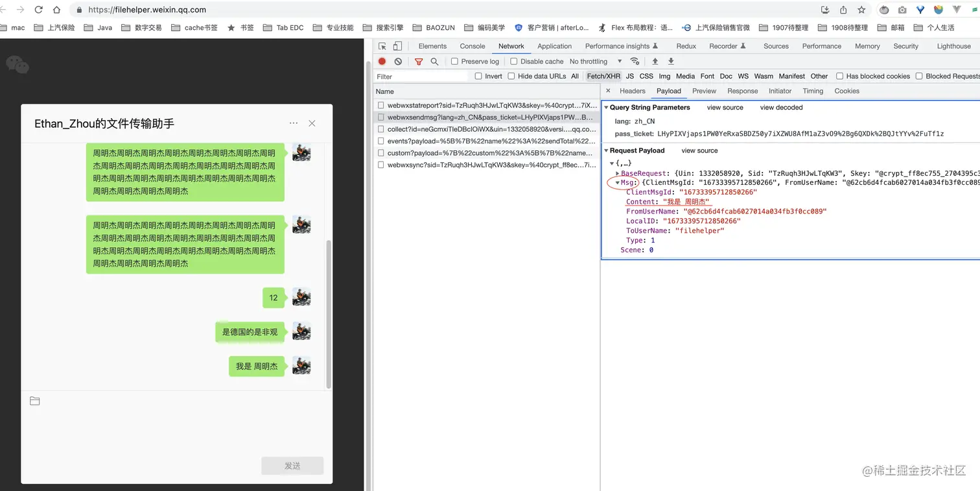Collapse the Msg node
This screenshot has width=980, height=491.
pos(618,183)
